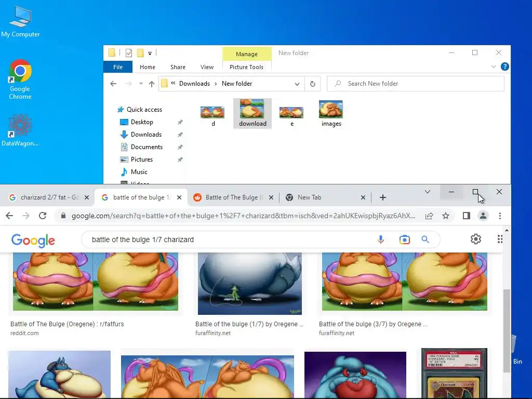Select Desktop in the navigation pane
This screenshot has height=399, width=532.
tap(137, 122)
